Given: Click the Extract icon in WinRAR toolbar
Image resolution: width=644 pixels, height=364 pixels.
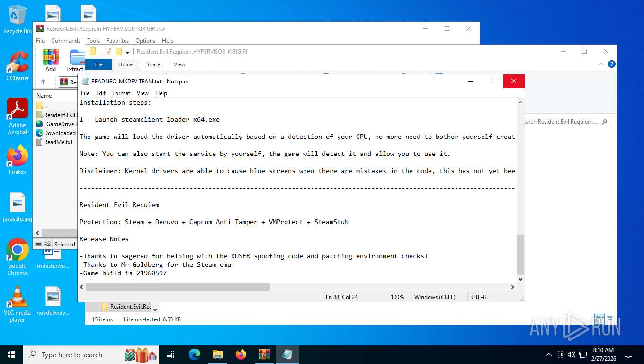Looking at the screenshot, I should pyautogui.click(x=76, y=60).
